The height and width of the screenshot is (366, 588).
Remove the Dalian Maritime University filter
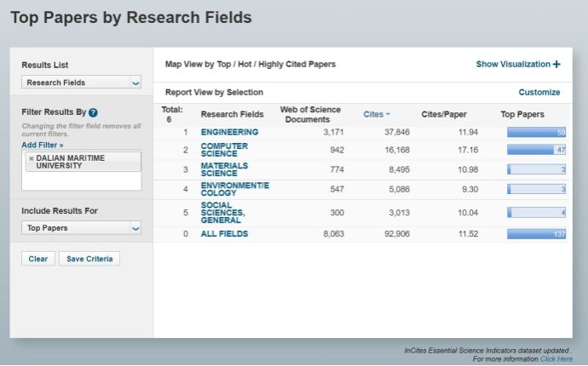click(x=32, y=158)
